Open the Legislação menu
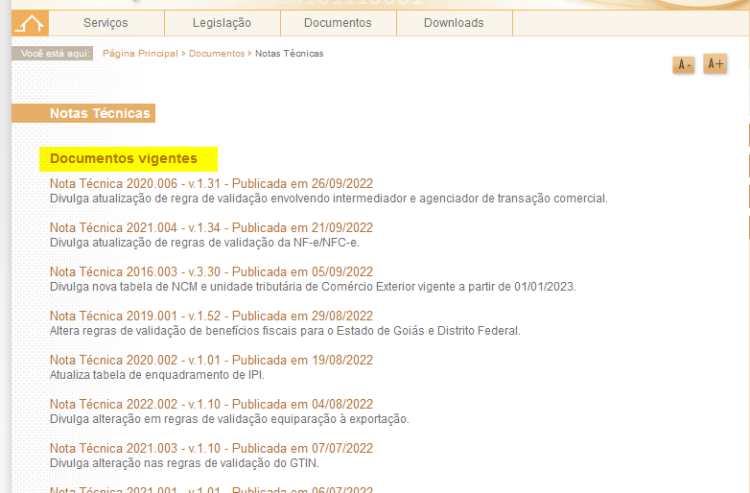This screenshot has width=750, height=493. (x=222, y=23)
